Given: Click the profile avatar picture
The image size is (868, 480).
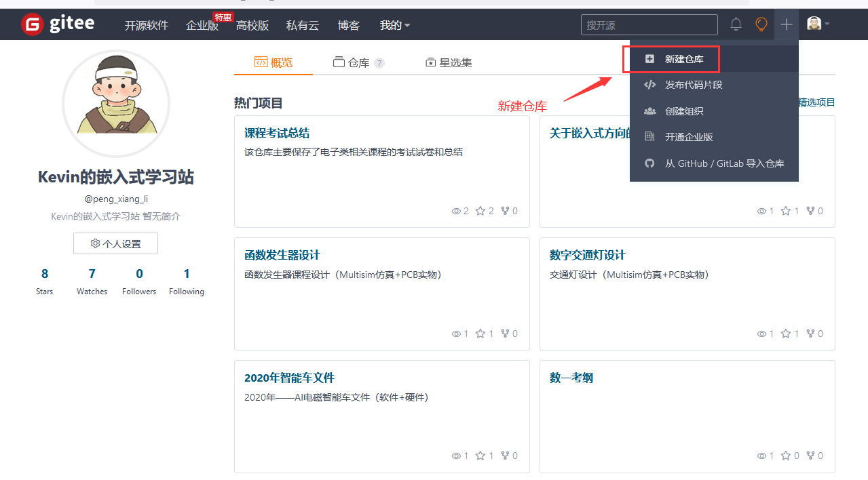Looking at the screenshot, I should click(x=116, y=103).
